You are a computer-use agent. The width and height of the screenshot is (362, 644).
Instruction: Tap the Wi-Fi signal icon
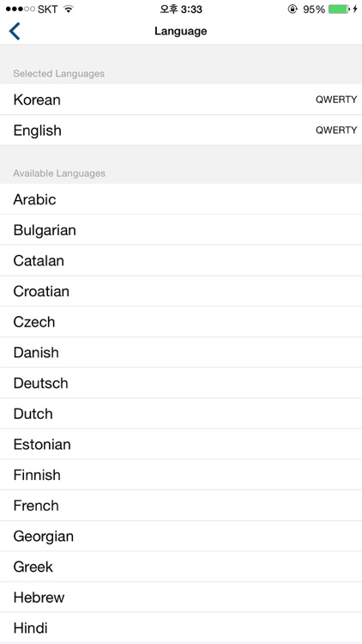[68, 9]
